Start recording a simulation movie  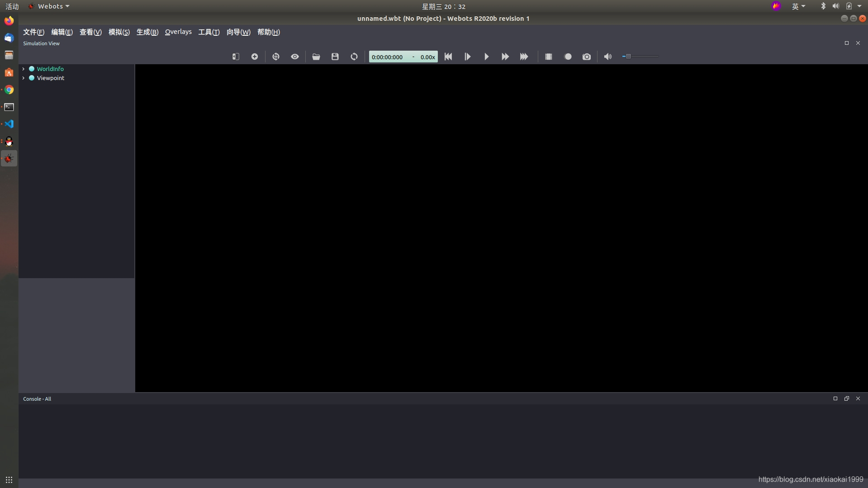coord(568,57)
